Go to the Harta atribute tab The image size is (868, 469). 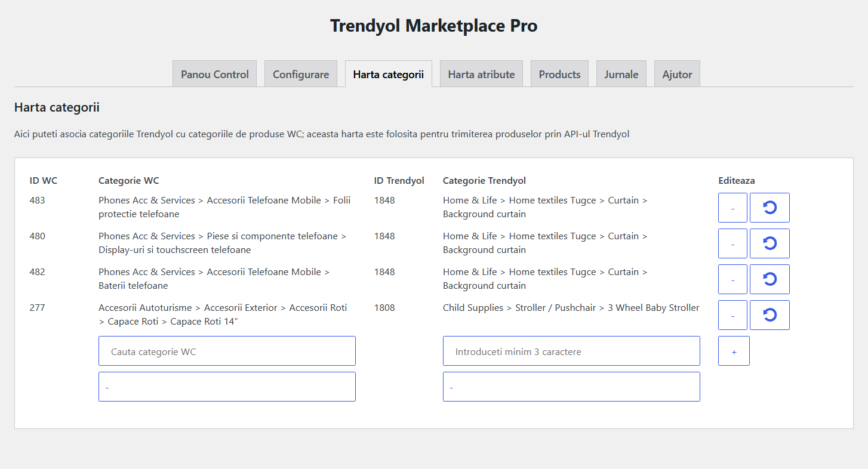pos(481,74)
